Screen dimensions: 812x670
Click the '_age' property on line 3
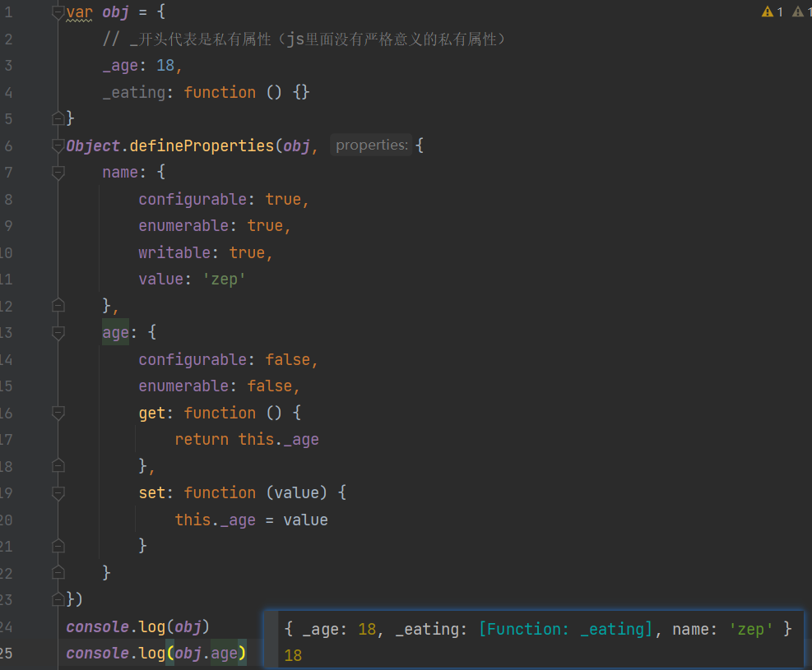point(120,66)
